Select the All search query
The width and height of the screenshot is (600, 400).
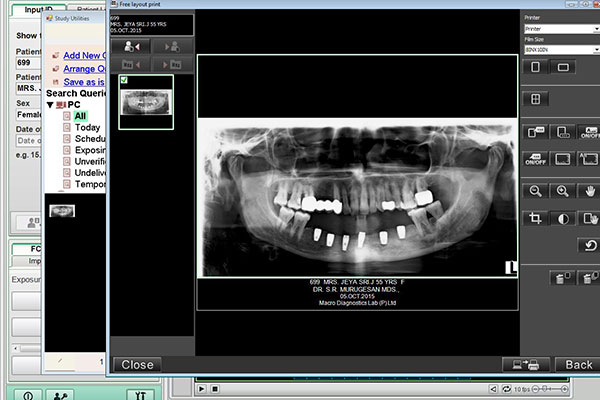[80, 116]
